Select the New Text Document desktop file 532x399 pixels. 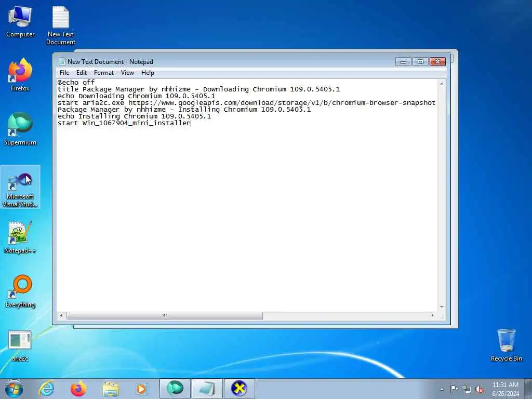pos(60,26)
